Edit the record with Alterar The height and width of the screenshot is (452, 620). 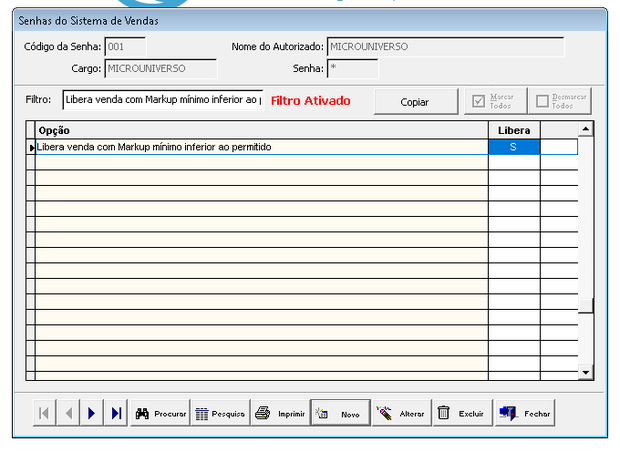[400, 413]
